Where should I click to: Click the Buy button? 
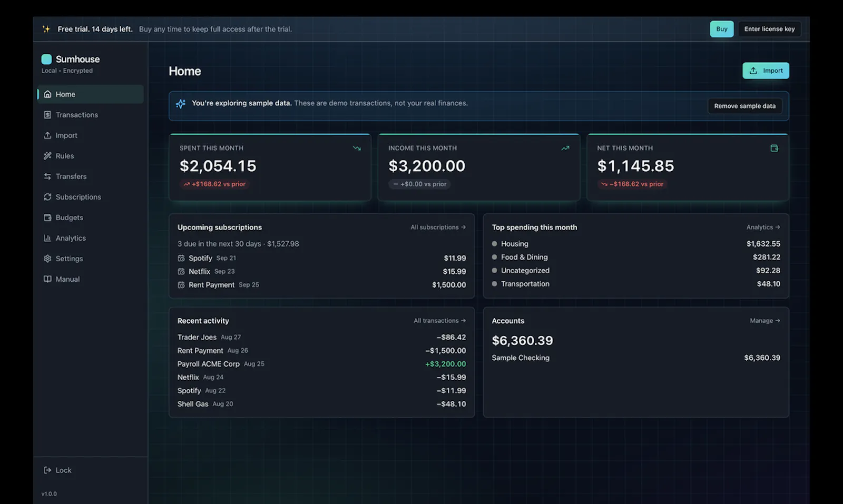tap(722, 29)
